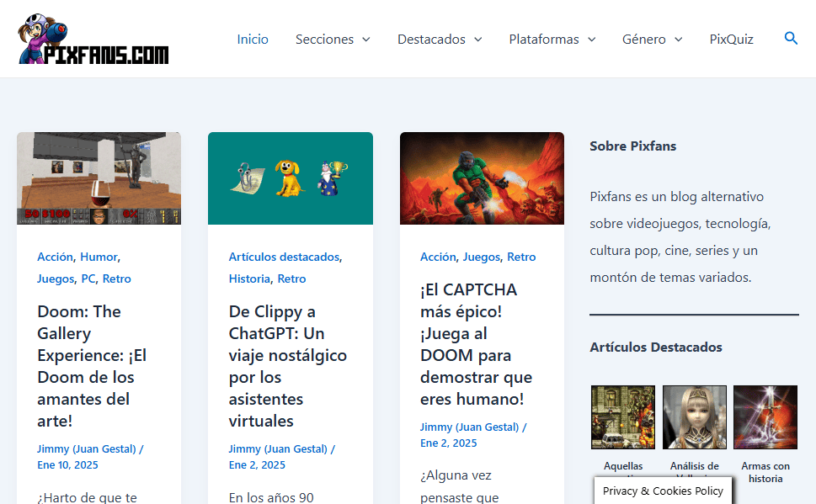Open the Privacy & Cookies Policy button
This screenshot has width=816, height=504.
pos(663,491)
